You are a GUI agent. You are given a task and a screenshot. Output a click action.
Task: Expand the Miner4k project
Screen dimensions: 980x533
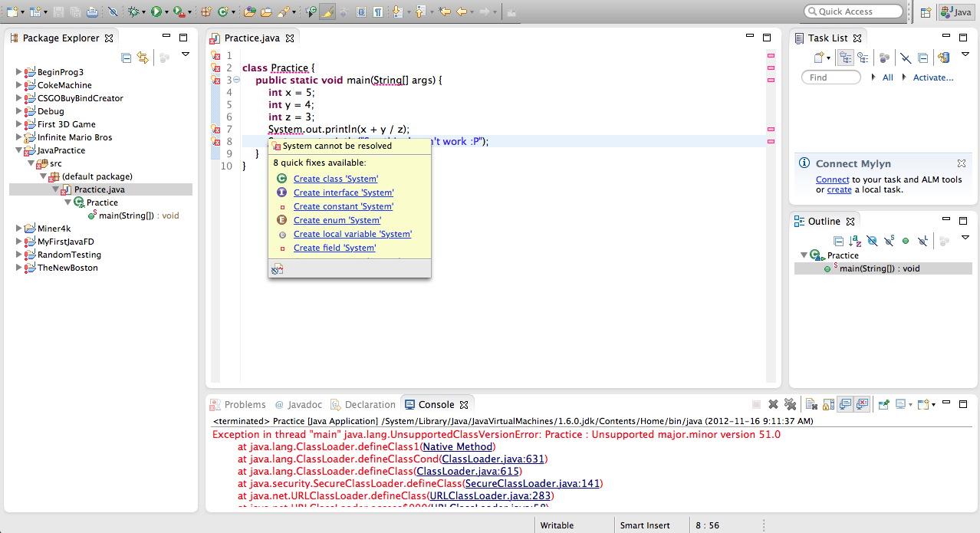(x=18, y=229)
